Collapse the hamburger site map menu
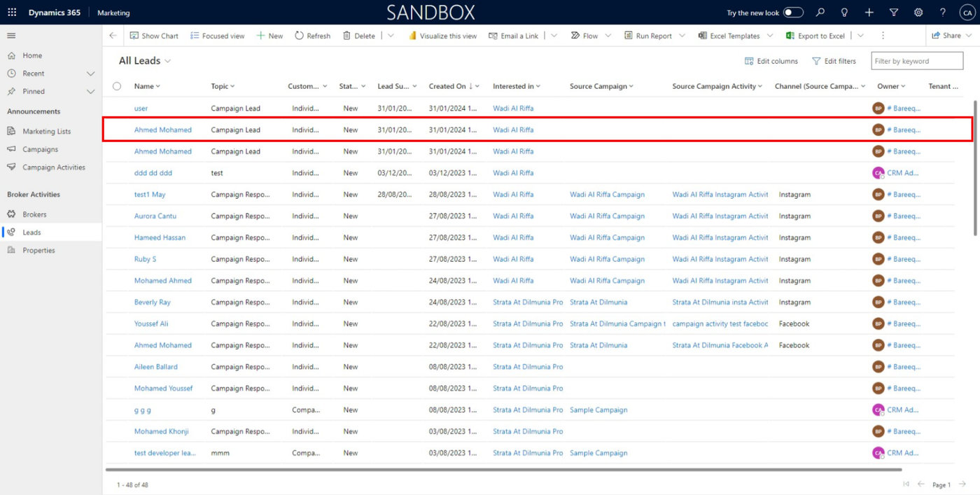The image size is (980, 495). [11, 36]
